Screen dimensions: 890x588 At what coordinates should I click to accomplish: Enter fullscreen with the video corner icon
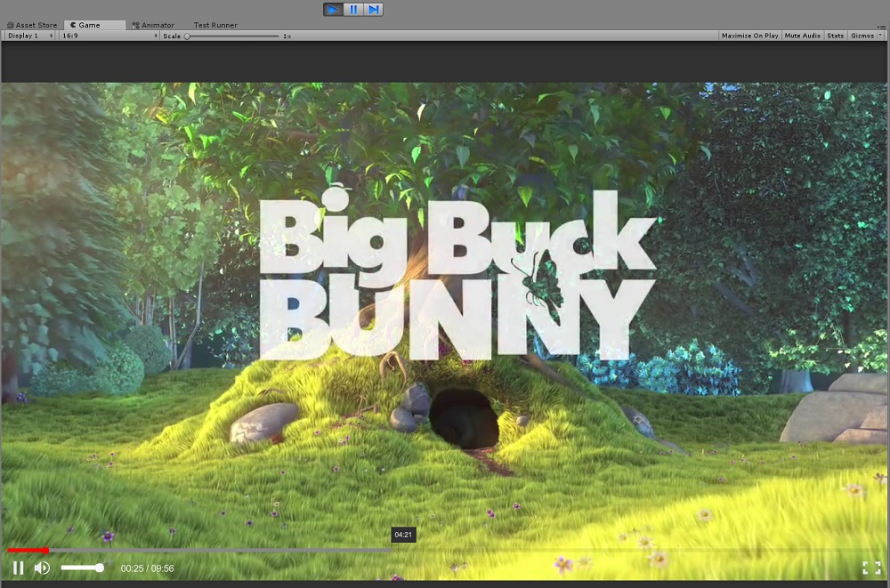tap(871, 568)
